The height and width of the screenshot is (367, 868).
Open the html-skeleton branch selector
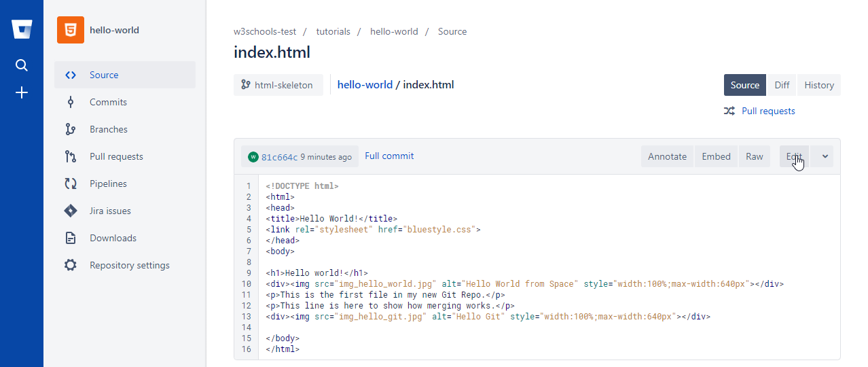point(278,85)
